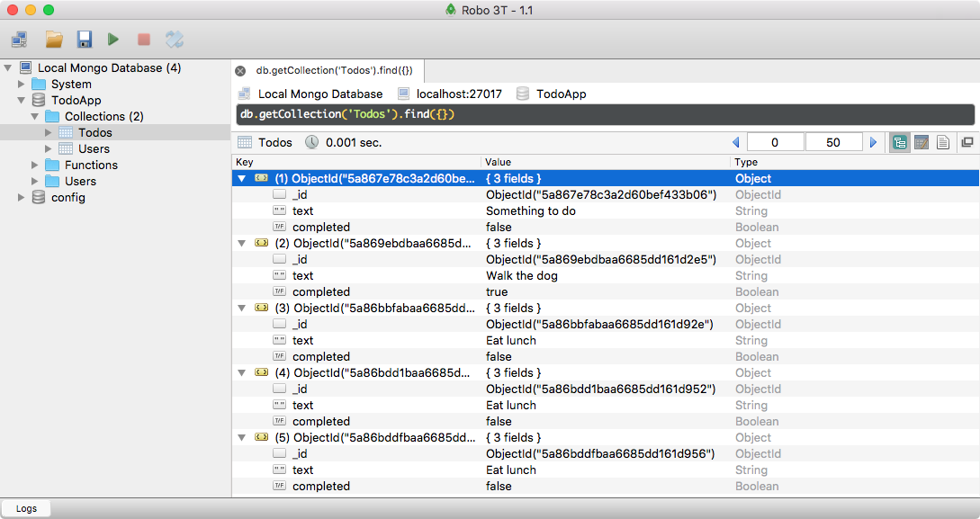
Task: Run the query with green play button
Action: pos(113,39)
